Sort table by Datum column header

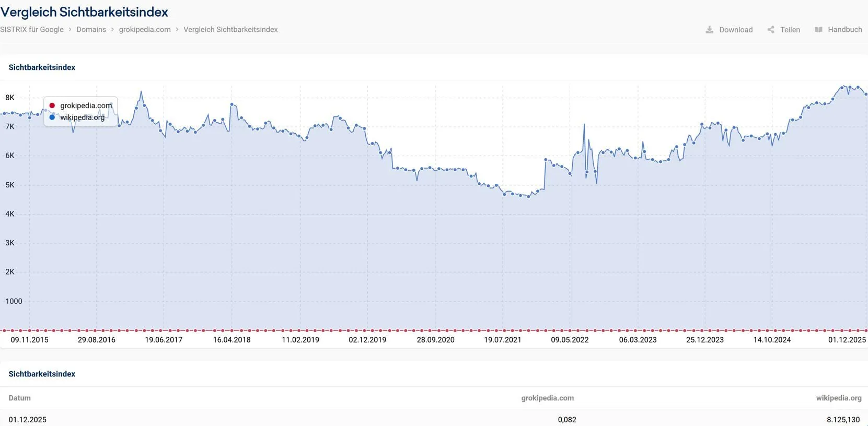point(20,398)
